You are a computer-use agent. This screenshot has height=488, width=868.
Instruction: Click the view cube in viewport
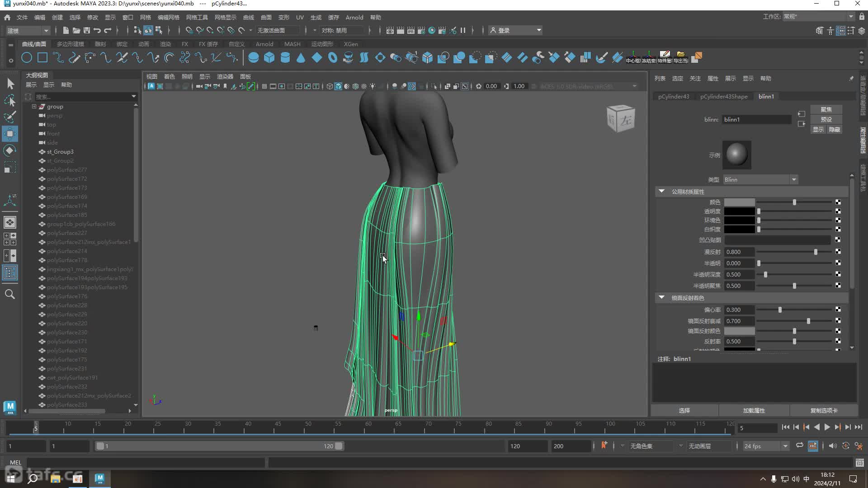coord(621,118)
